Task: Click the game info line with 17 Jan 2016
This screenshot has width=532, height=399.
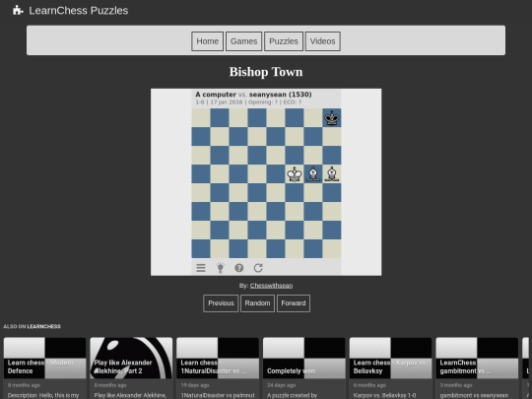Action: coord(248,102)
